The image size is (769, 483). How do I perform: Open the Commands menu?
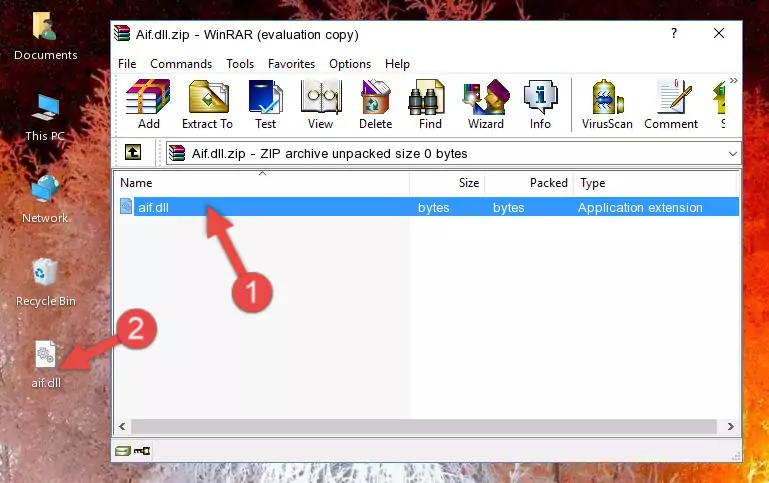pyautogui.click(x=181, y=64)
